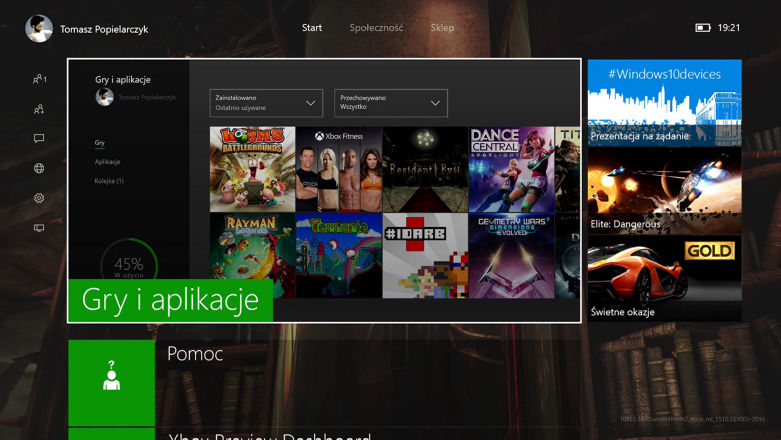Screen dimensions: 781x440
Task: Click the TV screen sidebar icon
Action: [x=39, y=228]
